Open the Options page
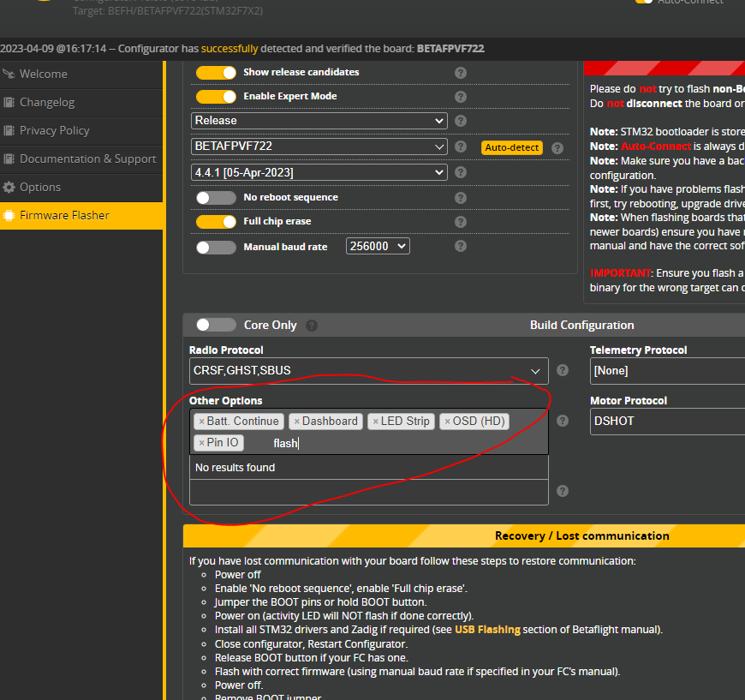This screenshot has width=745, height=700. tap(43, 187)
